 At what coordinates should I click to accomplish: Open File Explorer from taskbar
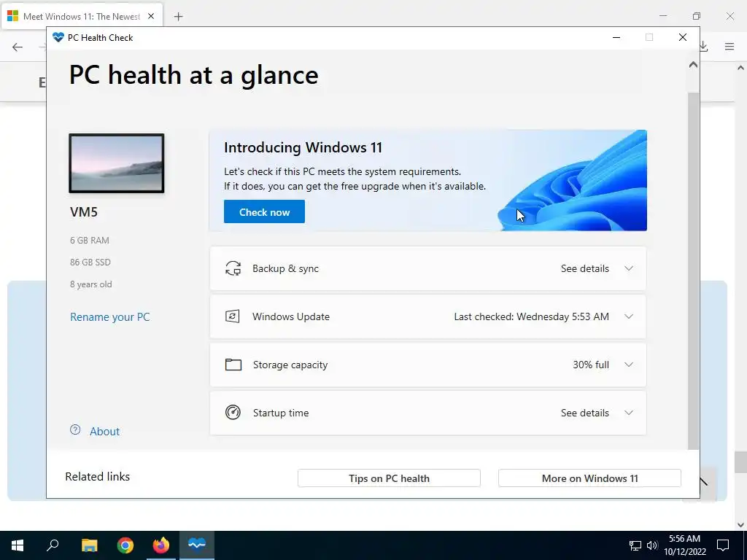pyautogui.click(x=89, y=545)
